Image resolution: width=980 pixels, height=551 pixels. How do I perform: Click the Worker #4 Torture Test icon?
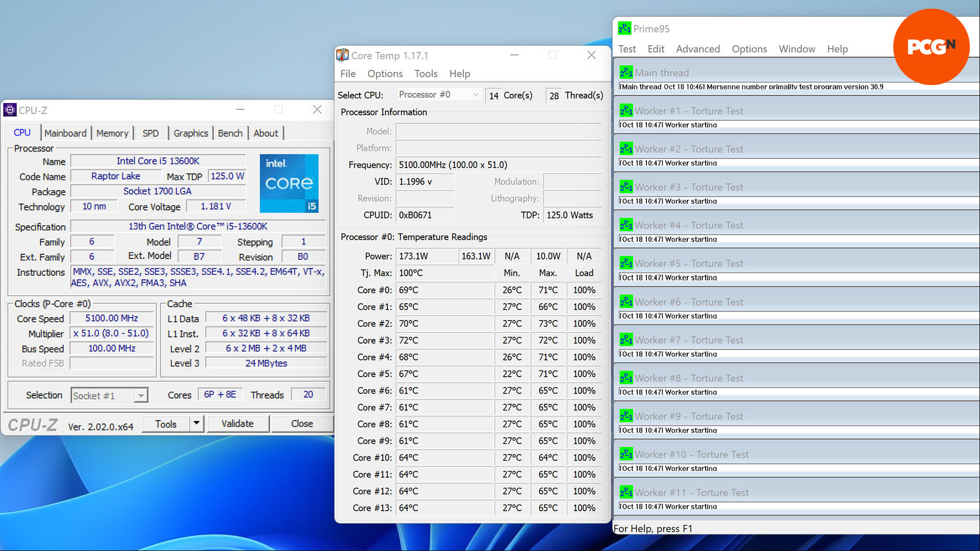point(626,225)
